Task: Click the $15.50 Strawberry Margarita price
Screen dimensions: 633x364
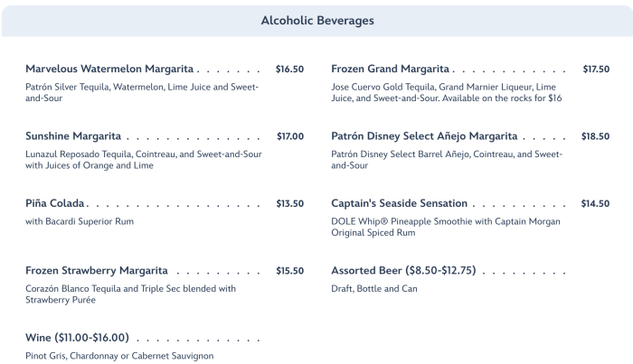Action: pyautogui.click(x=289, y=271)
